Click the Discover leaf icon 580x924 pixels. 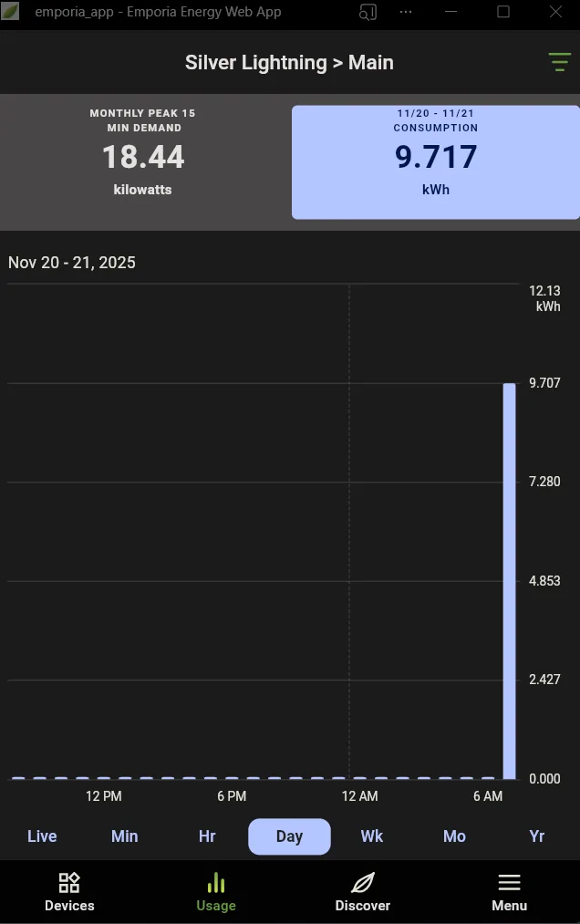click(x=362, y=883)
